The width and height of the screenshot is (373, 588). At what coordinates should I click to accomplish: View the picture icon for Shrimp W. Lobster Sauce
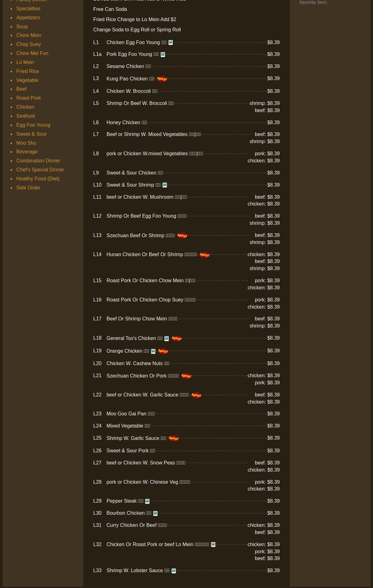[174, 571]
